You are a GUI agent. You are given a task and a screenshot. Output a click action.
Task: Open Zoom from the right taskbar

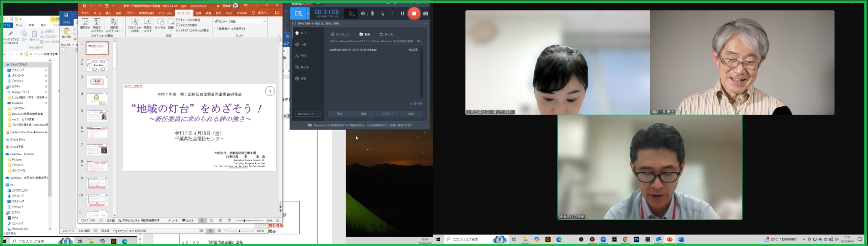[x=603, y=240]
